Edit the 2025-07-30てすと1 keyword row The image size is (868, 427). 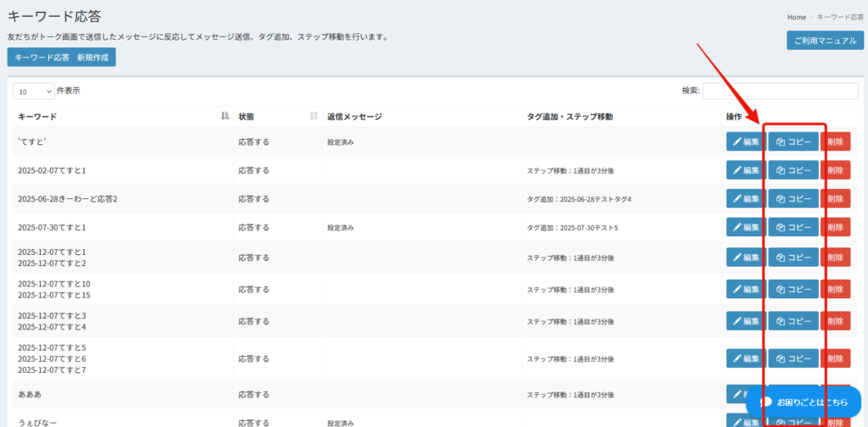[x=745, y=228]
